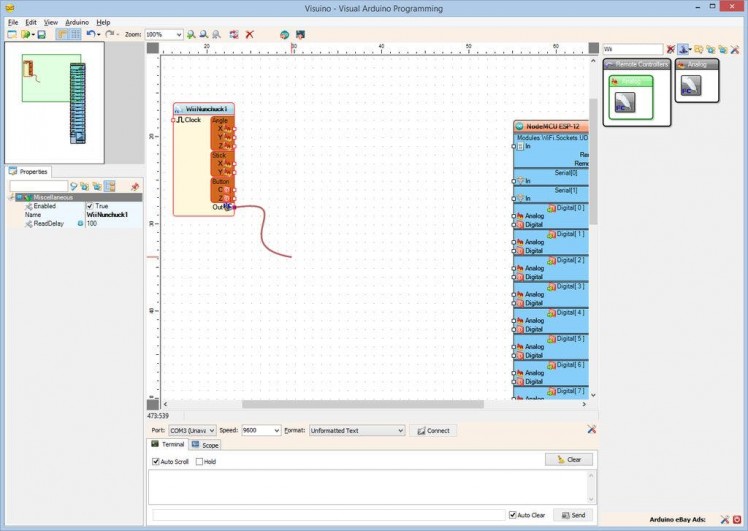Image resolution: width=748 pixels, height=531 pixels.
Task: Click the Save file toolbar icon
Action: [41, 34]
